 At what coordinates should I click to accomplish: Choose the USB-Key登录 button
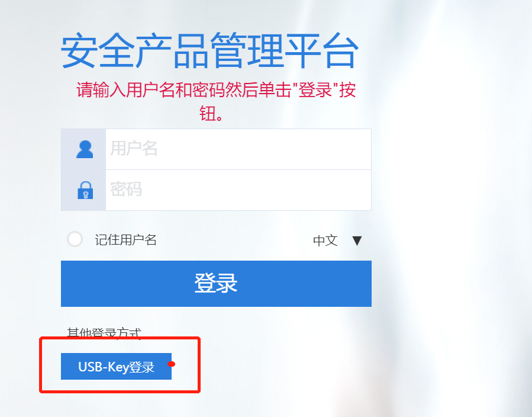tap(116, 367)
